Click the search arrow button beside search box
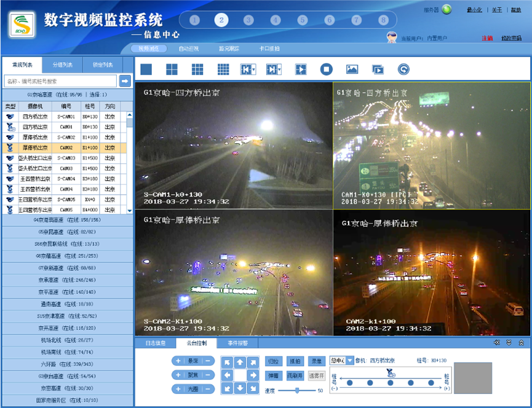The height and width of the screenshot is (408, 532). pos(125,81)
